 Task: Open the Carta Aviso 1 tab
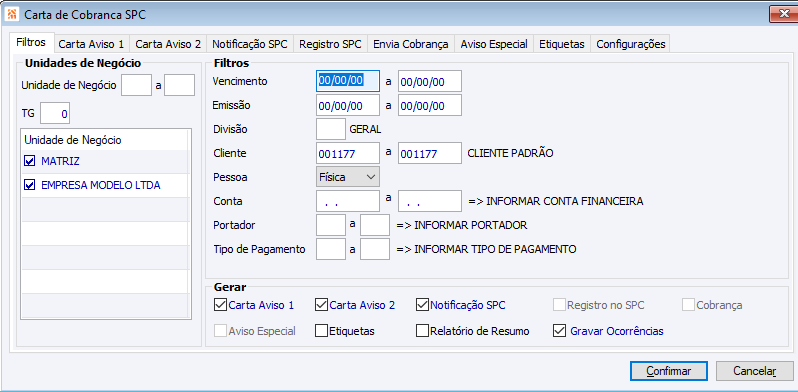pos(91,44)
